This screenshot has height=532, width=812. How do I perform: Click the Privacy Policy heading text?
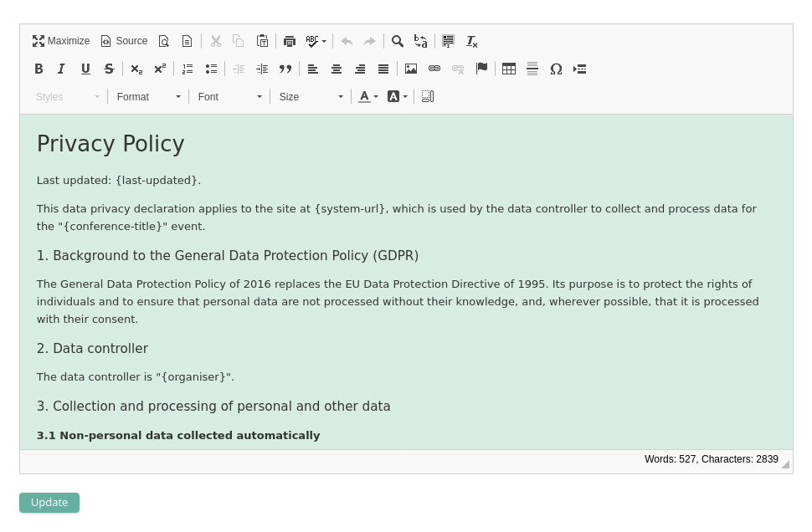tap(110, 144)
